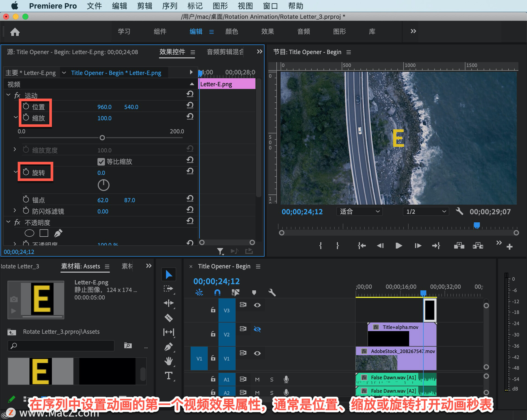Image resolution: width=527 pixels, height=420 pixels.
Task: Collapse the Rotation property
Action: [15, 172]
